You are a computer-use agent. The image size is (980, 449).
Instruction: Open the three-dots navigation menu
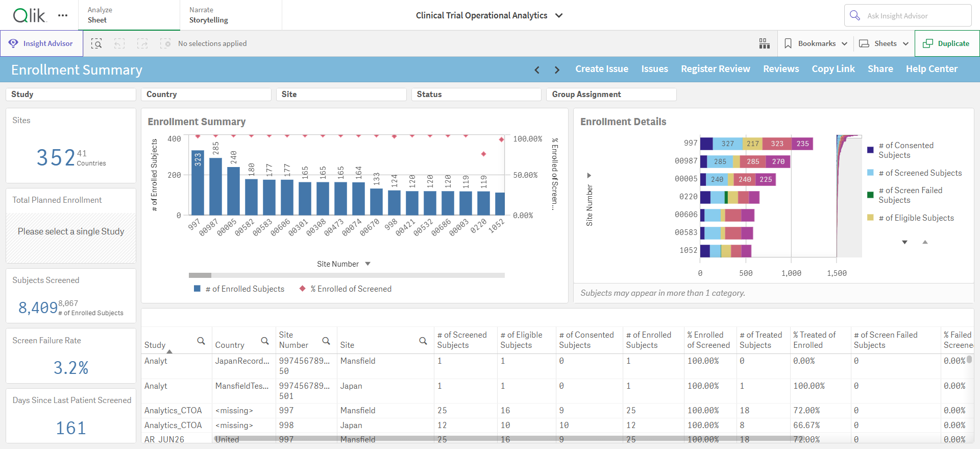tap(63, 15)
